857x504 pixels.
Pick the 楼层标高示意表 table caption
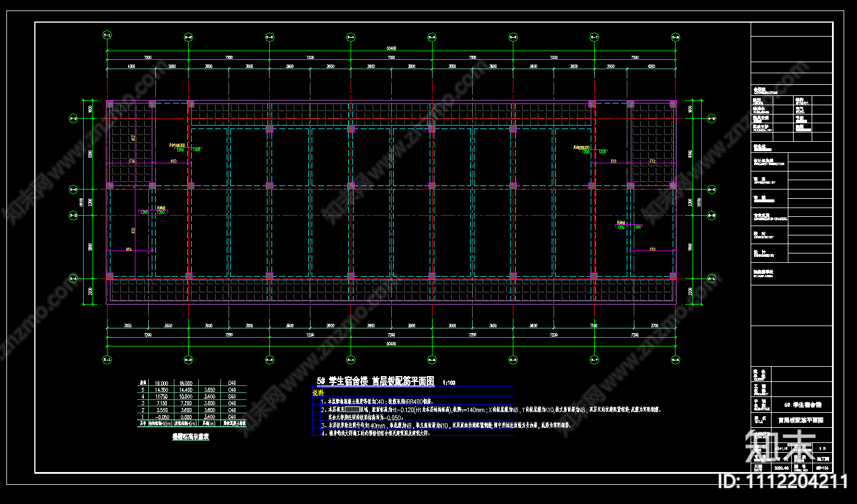coord(190,437)
